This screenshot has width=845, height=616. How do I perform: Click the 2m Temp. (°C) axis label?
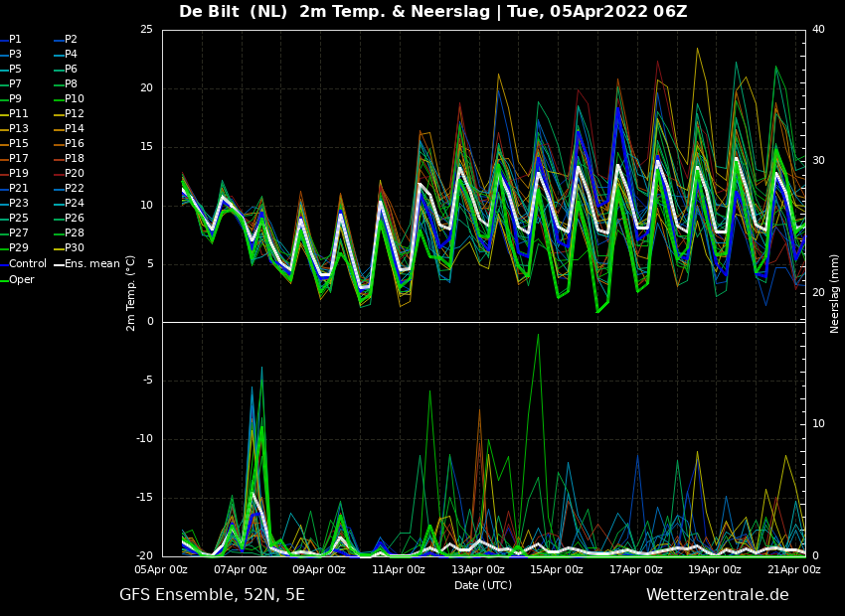(130, 293)
